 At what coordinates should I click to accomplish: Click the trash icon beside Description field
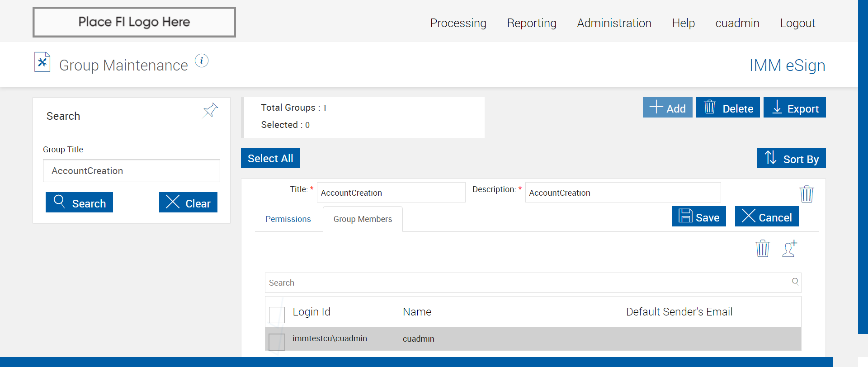point(807,194)
